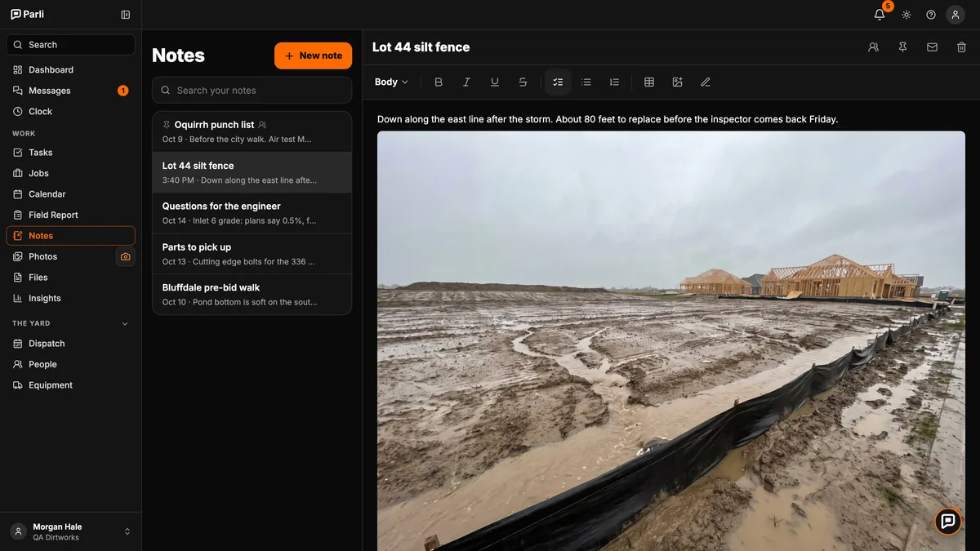The width and height of the screenshot is (980, 551).
Task: Insert bulleted list
Action: [x=586, y=82]
